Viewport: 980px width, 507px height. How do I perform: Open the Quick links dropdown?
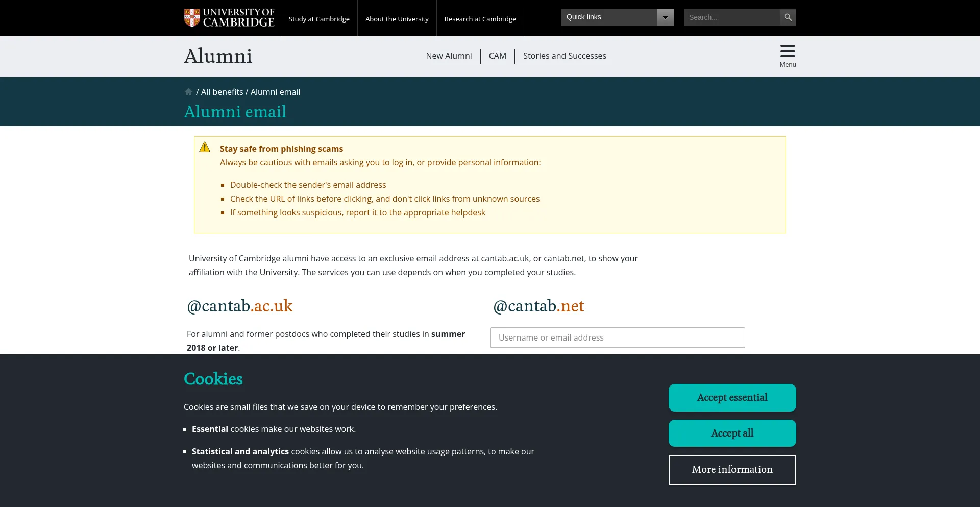(x=618, y=17)
